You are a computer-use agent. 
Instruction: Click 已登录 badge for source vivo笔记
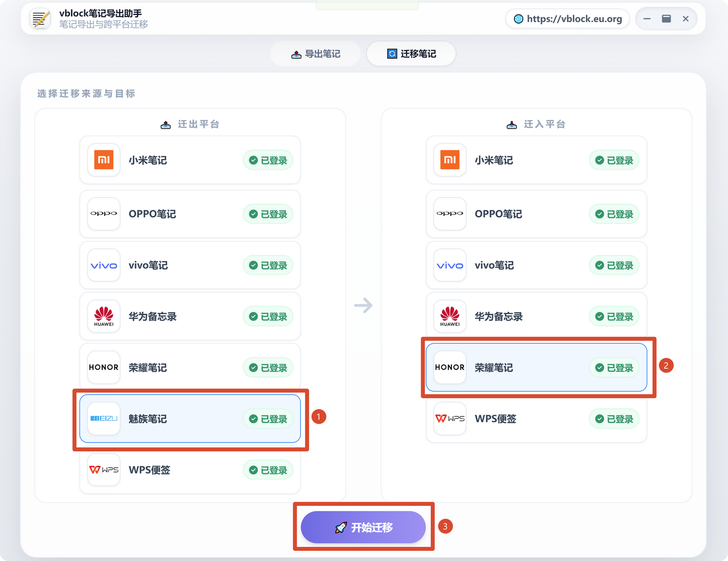point(268,266)
